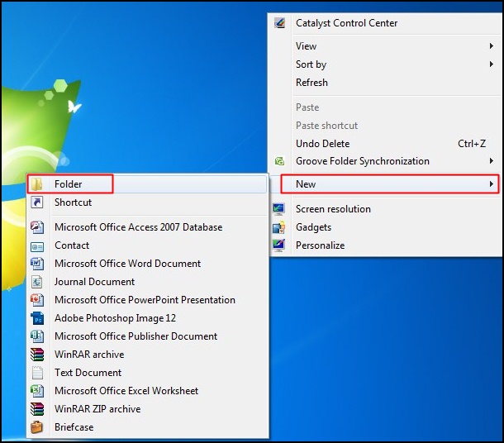Click the Groove Folder Synchronization icon
The image size is (504, 443).
click(279, 160)
